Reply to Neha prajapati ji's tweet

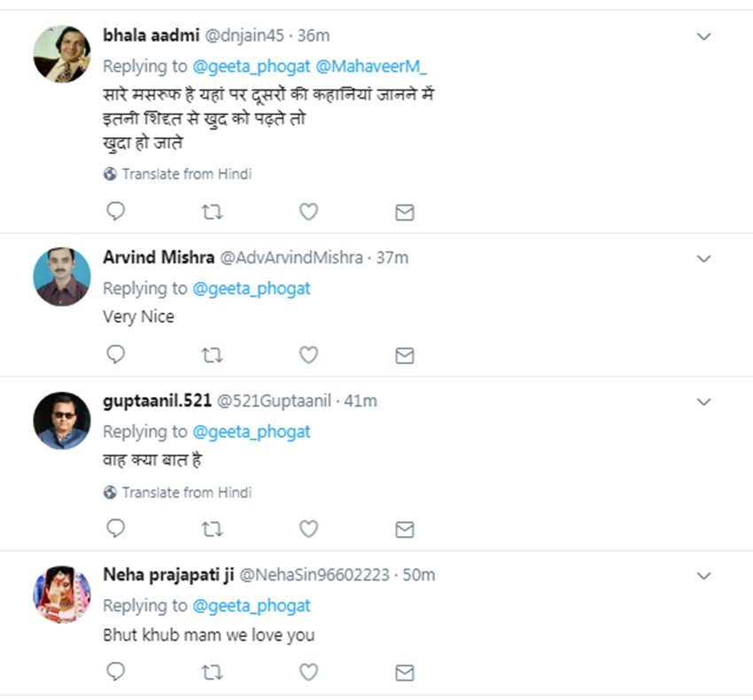tap(115, 673)
